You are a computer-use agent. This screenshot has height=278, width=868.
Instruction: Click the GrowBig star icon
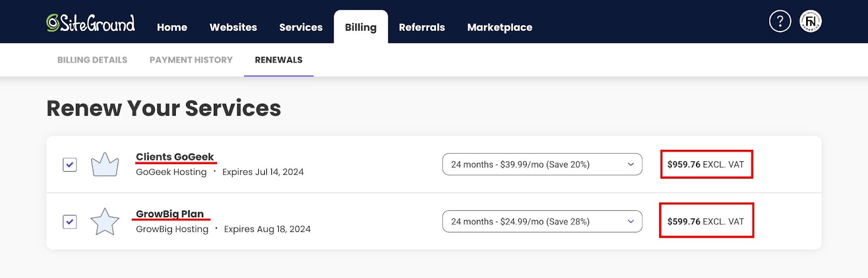(x=105, y=222)
